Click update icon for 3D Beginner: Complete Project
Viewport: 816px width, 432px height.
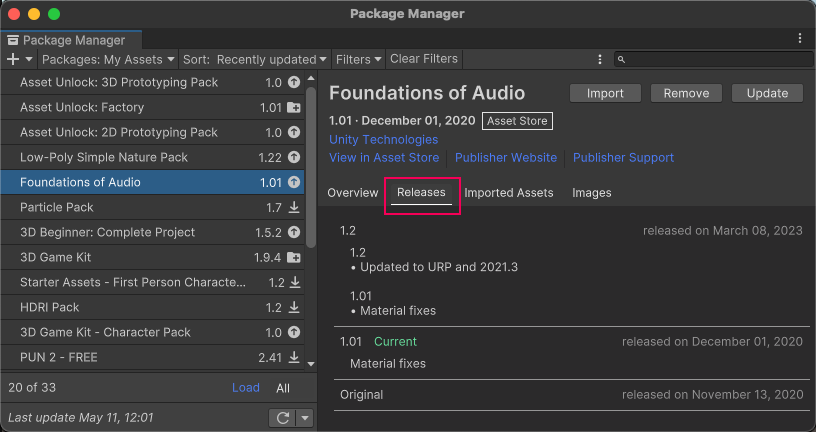tap(294, 232)
